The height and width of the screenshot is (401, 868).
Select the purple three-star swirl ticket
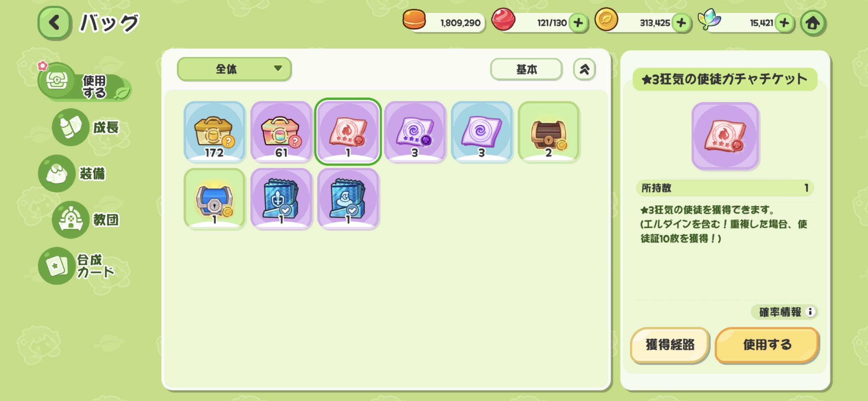pos(415,132)
